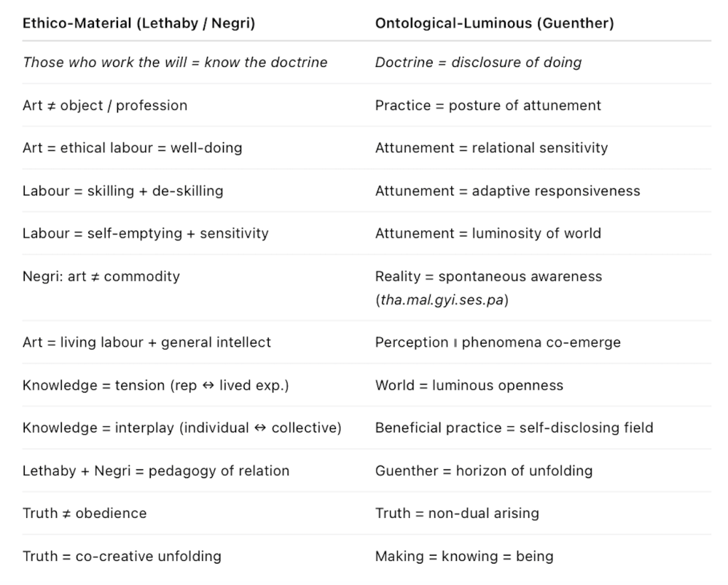Image resolution: width=728 pixels, height=585 pixels.
Task: Click the 'Art ≠ object / profession' cell
Action: (x=105, y=105)
